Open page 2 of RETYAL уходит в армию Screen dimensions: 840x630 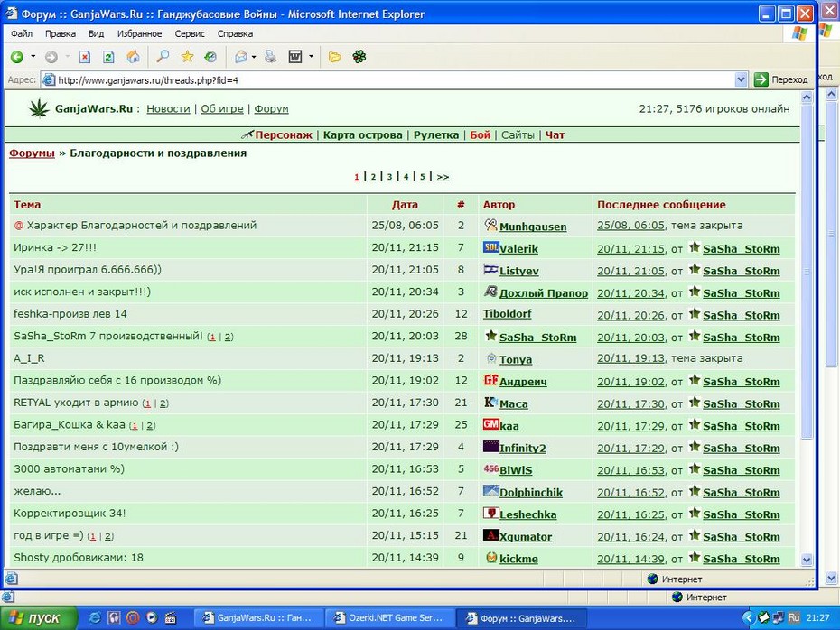click(x=163, y=403)
